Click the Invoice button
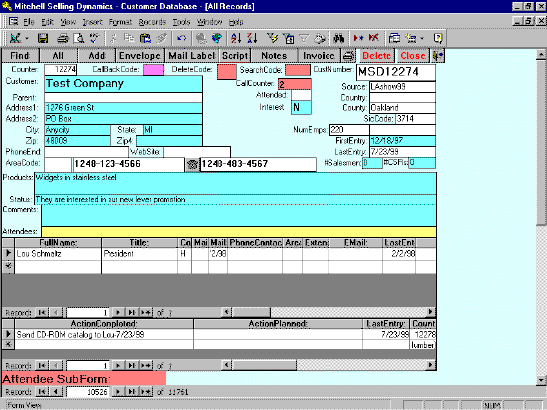 319,55
